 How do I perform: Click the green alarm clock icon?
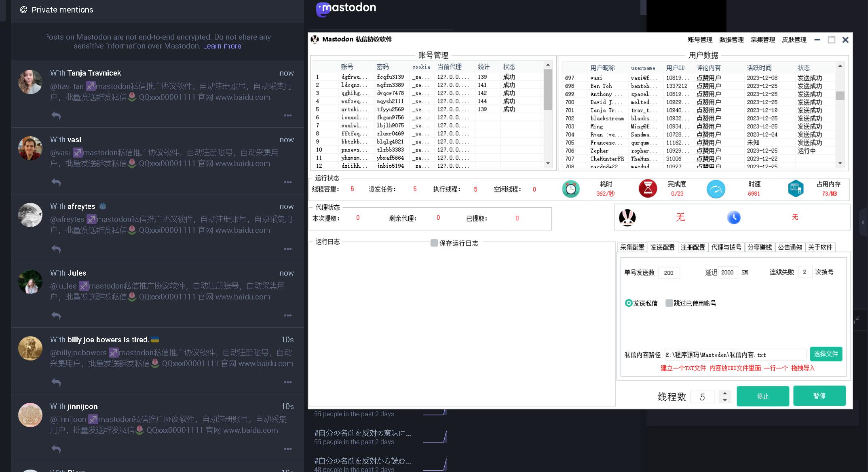coord(570,189)
